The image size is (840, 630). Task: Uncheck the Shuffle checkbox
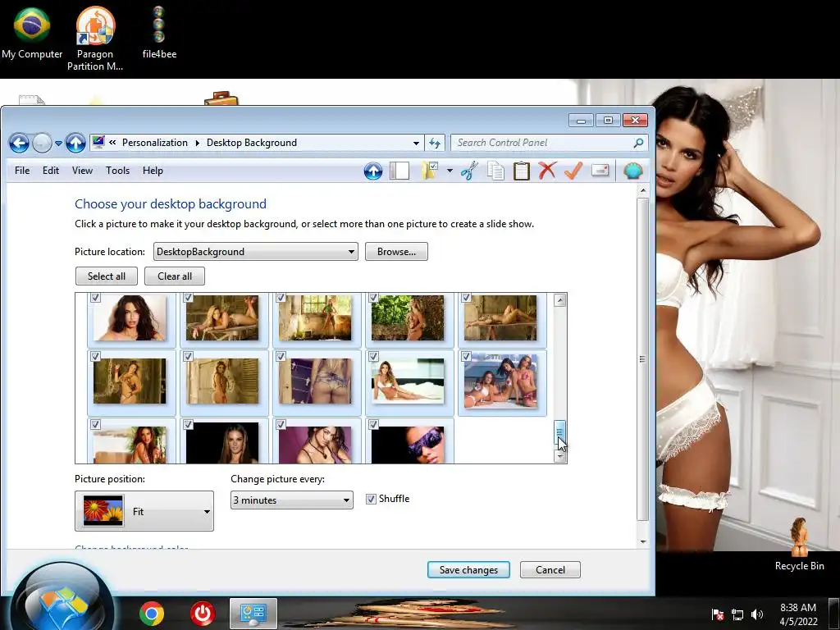(371, 500)
